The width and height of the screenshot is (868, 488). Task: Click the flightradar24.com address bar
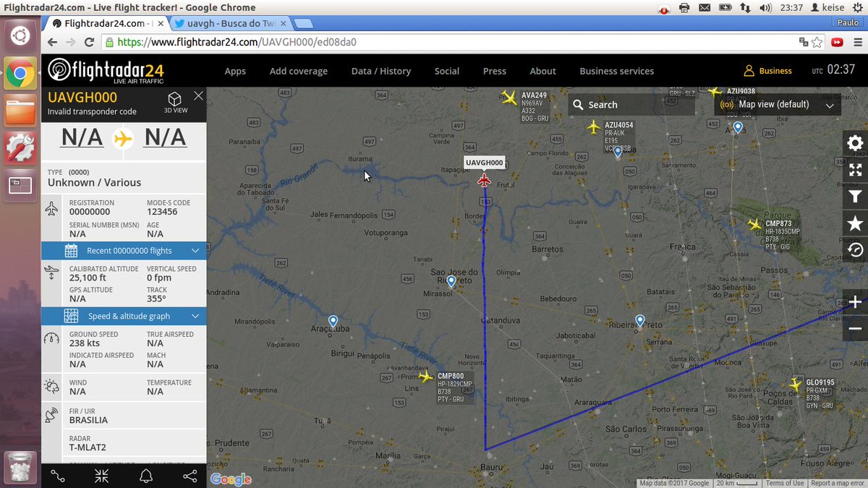point(448,42)
